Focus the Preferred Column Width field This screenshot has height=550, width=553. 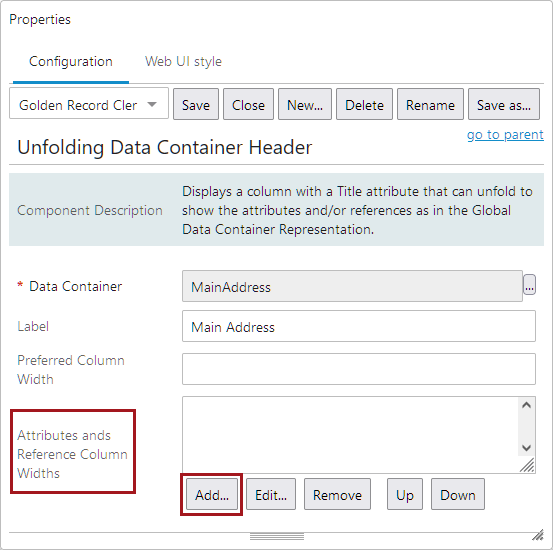359,369
